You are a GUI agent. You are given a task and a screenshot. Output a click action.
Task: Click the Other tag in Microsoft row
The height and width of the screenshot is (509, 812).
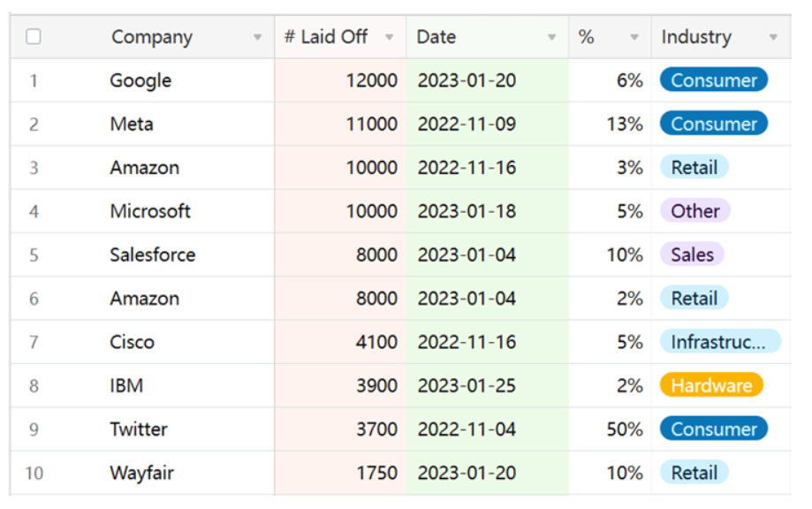(x=694, y=211)
